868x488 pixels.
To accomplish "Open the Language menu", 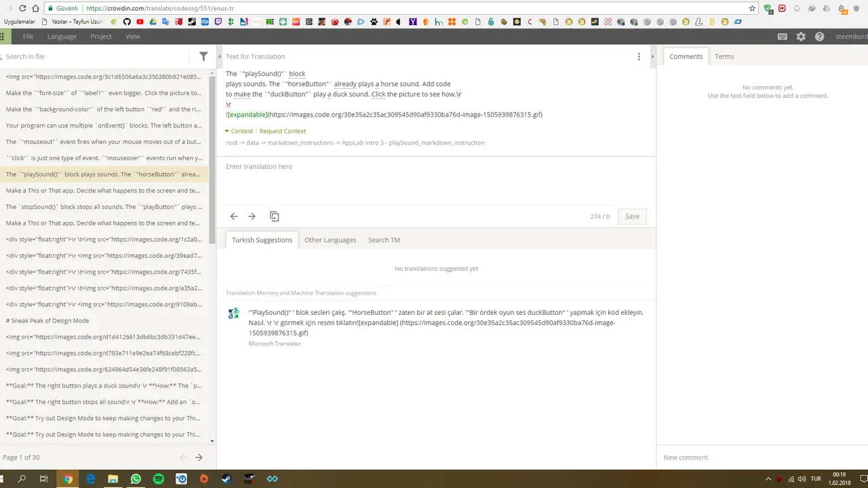I will pos(62,37).
